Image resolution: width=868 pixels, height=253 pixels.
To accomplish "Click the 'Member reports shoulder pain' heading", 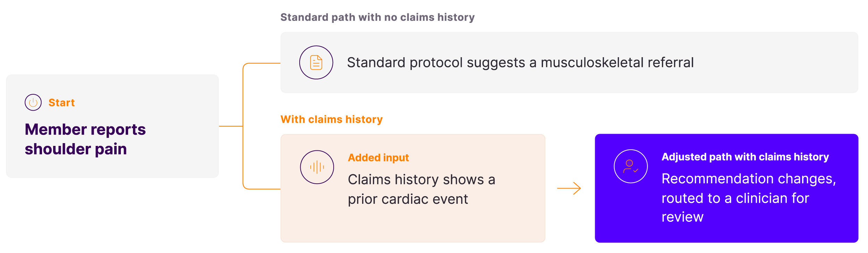I will pyautogui.click(x=85, y=139).
